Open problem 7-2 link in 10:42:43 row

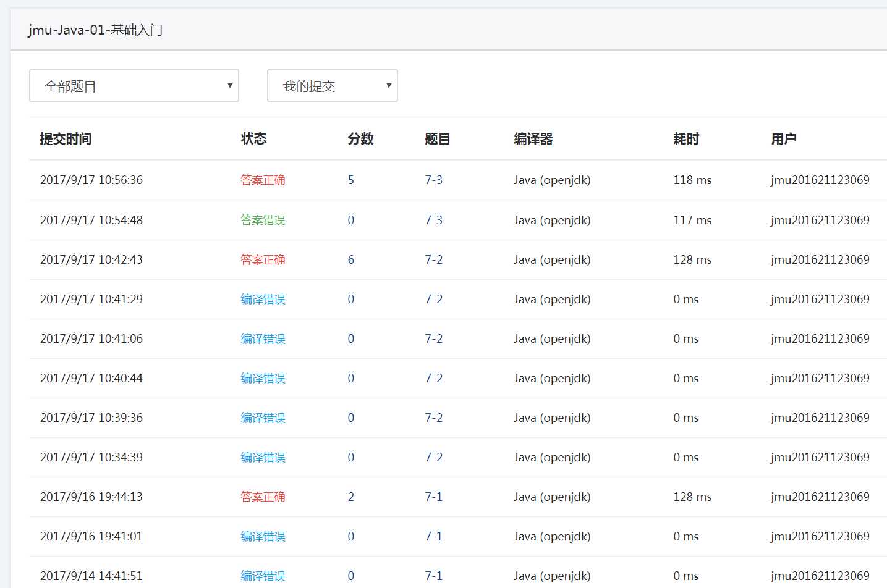coord(434,259)
